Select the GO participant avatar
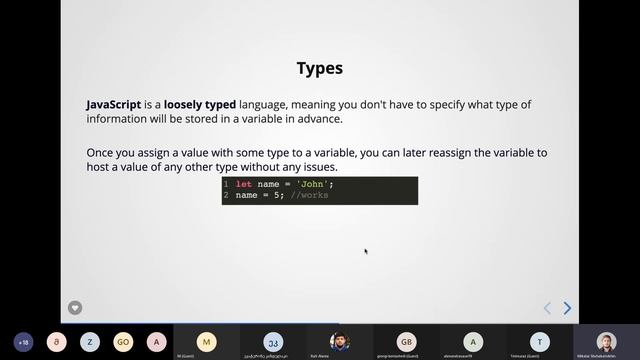The width and height of the screenshot is (640, 360). tap(123, 342)
